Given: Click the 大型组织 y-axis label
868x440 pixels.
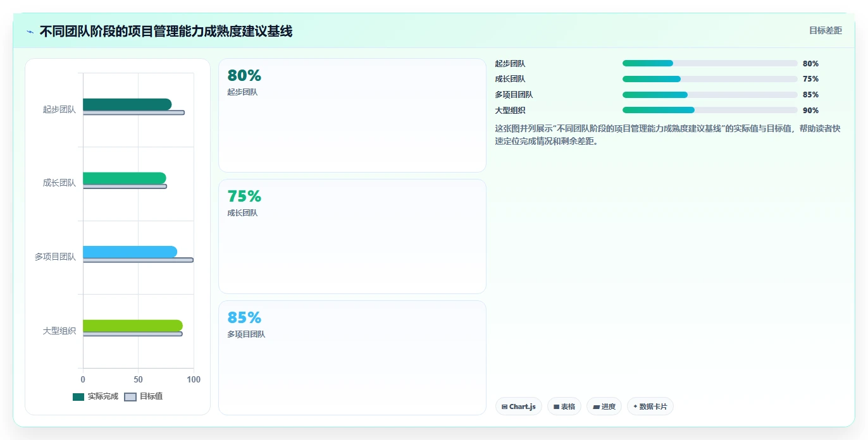Looking at the screenshot, I should [59, 331].
